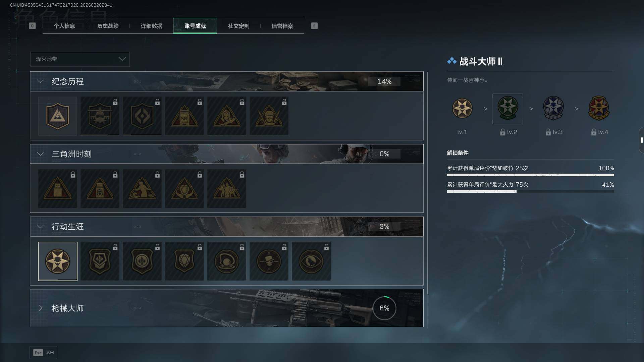Screen dimensions: 644x362
Task: Click the Esc 返回 button
Action: point(43,352)
